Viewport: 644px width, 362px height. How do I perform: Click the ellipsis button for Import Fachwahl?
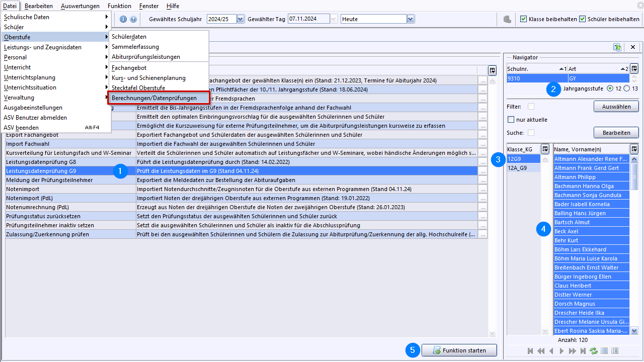[483, 144]
